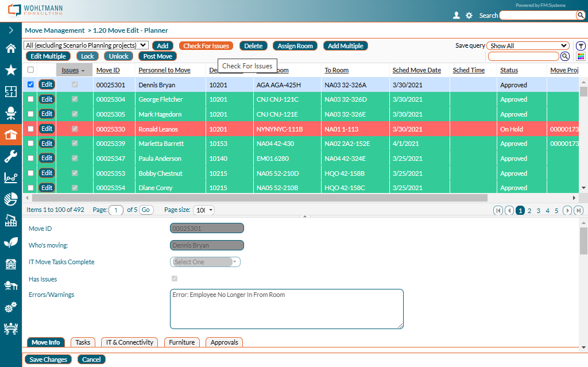Screen dimensions: 588x367
Task: Tick the checkbox for George Fletcher row
Action: pyautogui.click(x=31, y=99)
